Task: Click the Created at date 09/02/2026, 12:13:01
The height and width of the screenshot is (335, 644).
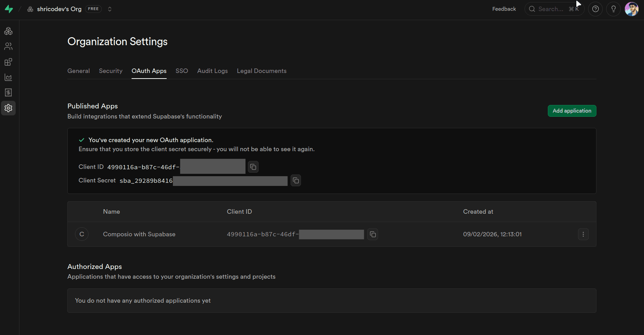Action: point(492,234)
